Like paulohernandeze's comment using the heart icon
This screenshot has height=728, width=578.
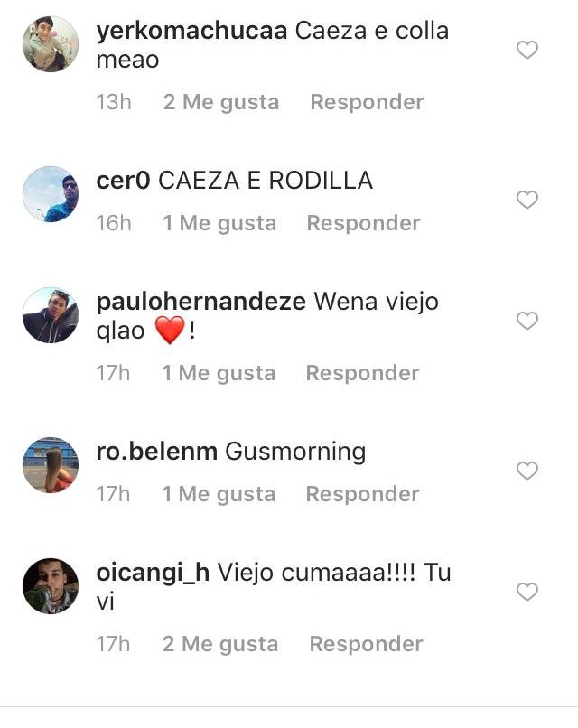click(x=527, y=322)
